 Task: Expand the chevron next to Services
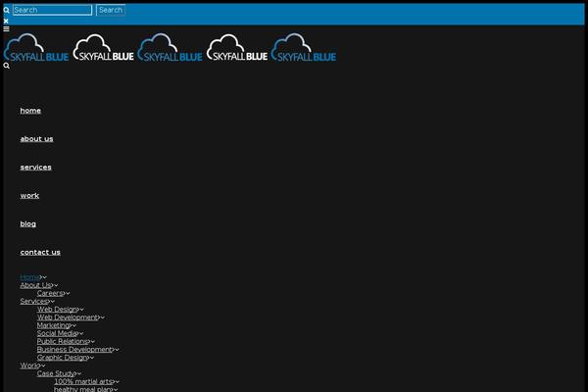(x=53, y=302)
